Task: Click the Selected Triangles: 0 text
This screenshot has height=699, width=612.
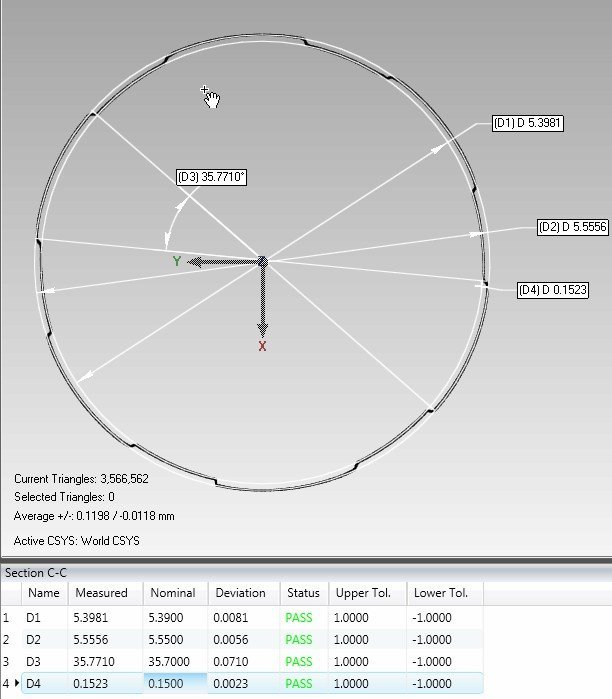Action: 64,497
